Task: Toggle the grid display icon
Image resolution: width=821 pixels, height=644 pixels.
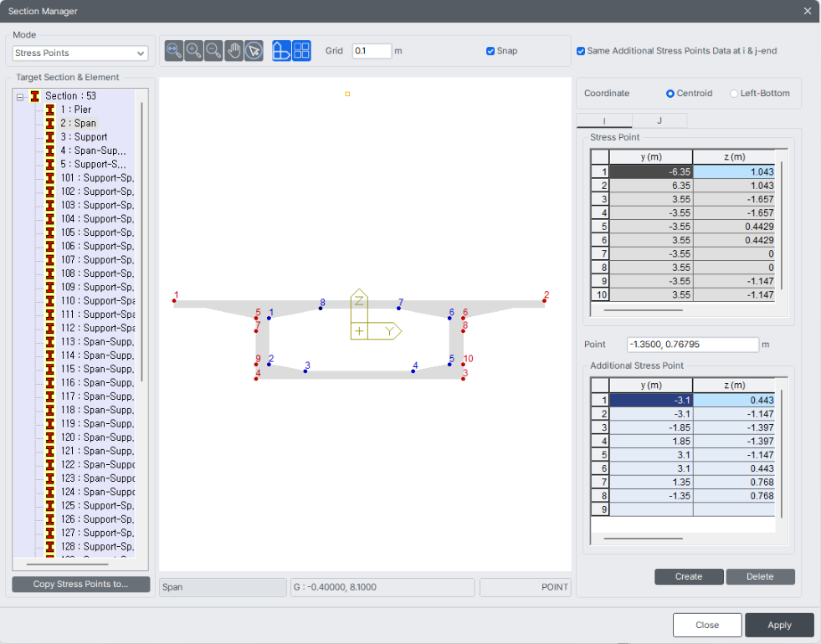Action: click(x=301, y=51)
